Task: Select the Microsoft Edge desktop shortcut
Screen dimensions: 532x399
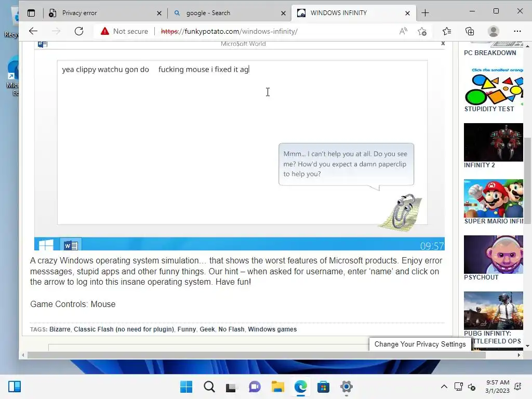Action: click(13, 76)
